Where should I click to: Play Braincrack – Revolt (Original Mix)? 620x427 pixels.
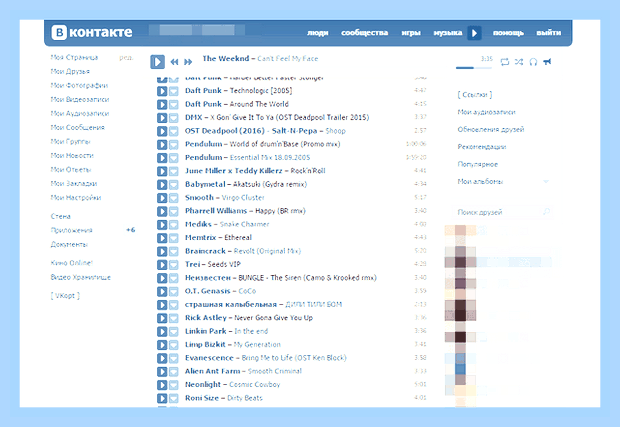(x=162, y=251)
